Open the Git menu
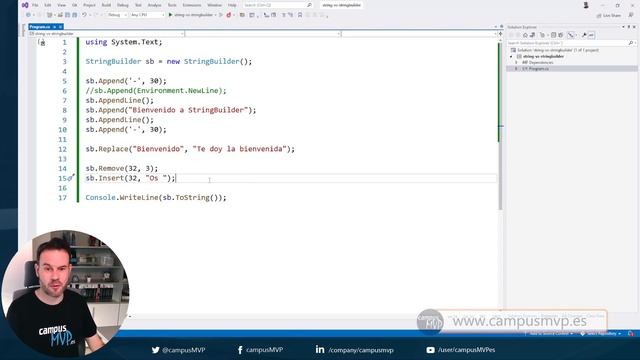Screen dimensions: 640x360 (74, 5)
